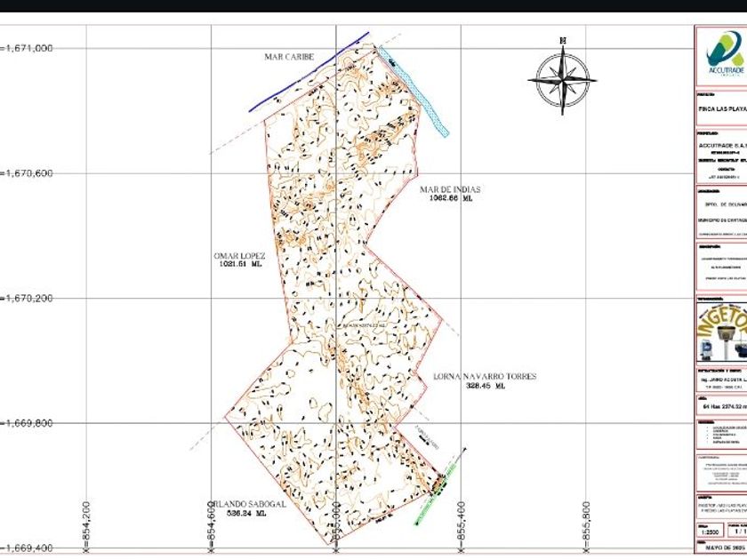The image size is (747, 560).
Task: Select the 'MAR CARIBE' label
Action: (x=289, y=57)
